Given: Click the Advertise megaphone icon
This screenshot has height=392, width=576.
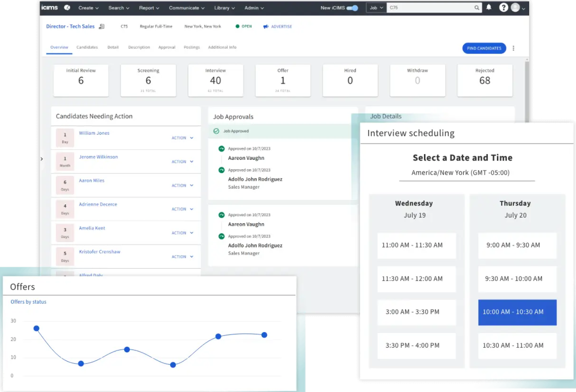Looking at the screenshot, I should pos(266,27).
